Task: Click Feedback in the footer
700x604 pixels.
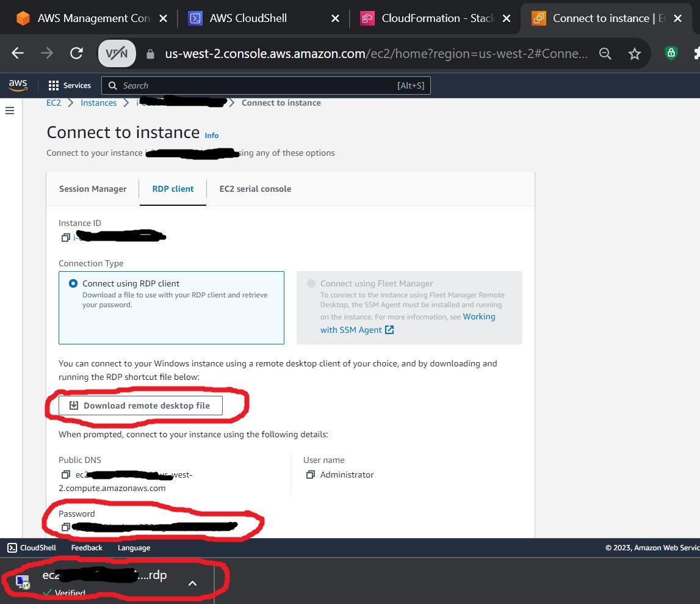Action: click(87, 548)
